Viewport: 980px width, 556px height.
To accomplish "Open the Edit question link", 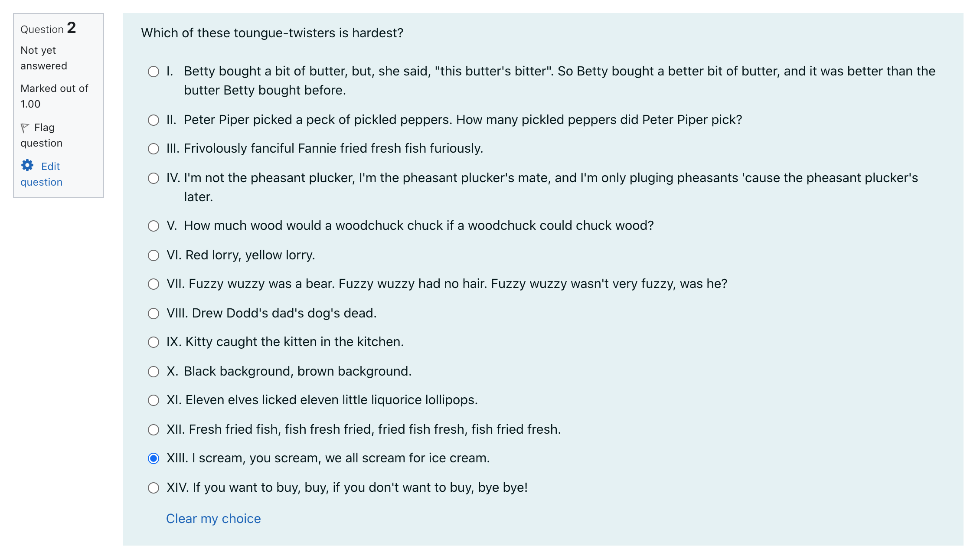I will coord(41,174).
